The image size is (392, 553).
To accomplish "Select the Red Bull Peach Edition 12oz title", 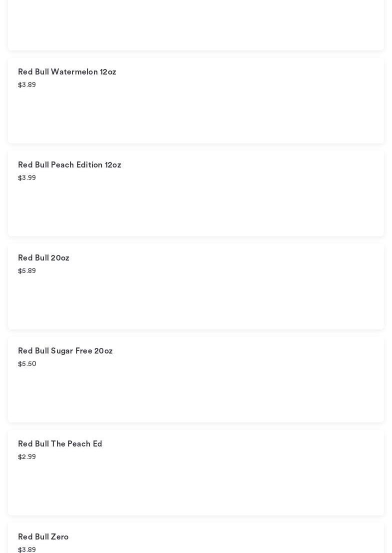I will pos(69,165).
